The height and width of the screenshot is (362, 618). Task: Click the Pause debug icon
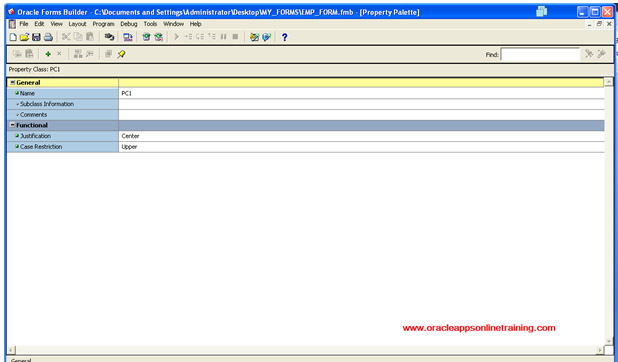[x=223, y=37]
